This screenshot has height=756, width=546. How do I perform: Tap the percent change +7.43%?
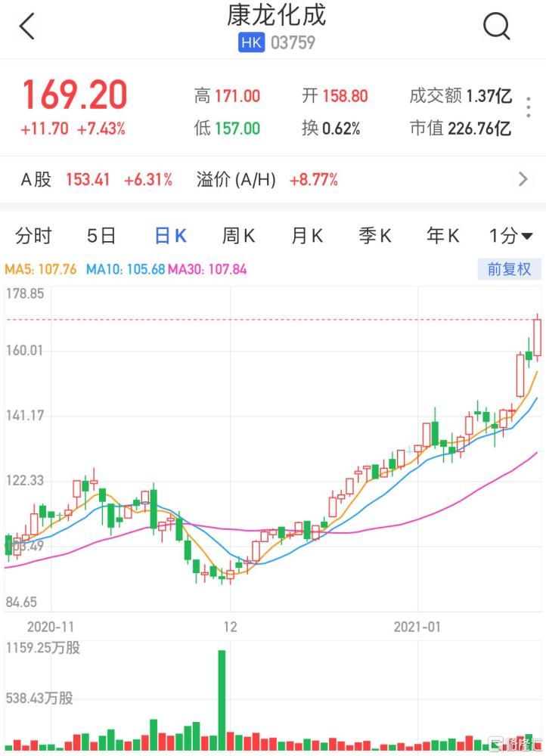(x=101, y=129)
